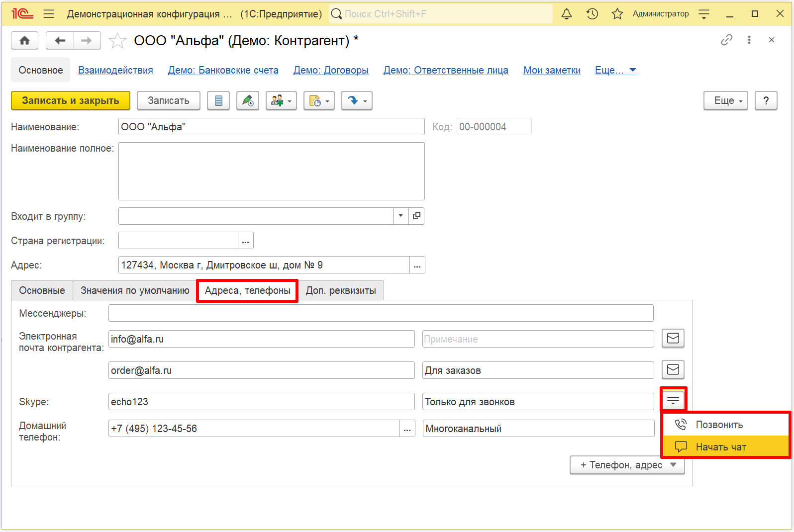The width and height of the screenshot is (794, 532).
Task: Open the Взаимодействия link
Action: (x=115, y=70)
